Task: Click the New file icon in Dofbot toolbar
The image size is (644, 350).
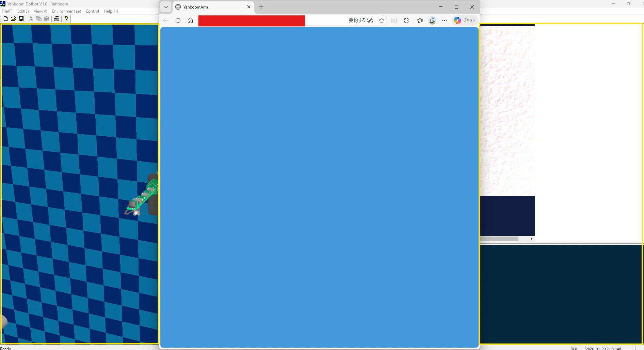Action: pyautogui.click(x=5, y=19)
